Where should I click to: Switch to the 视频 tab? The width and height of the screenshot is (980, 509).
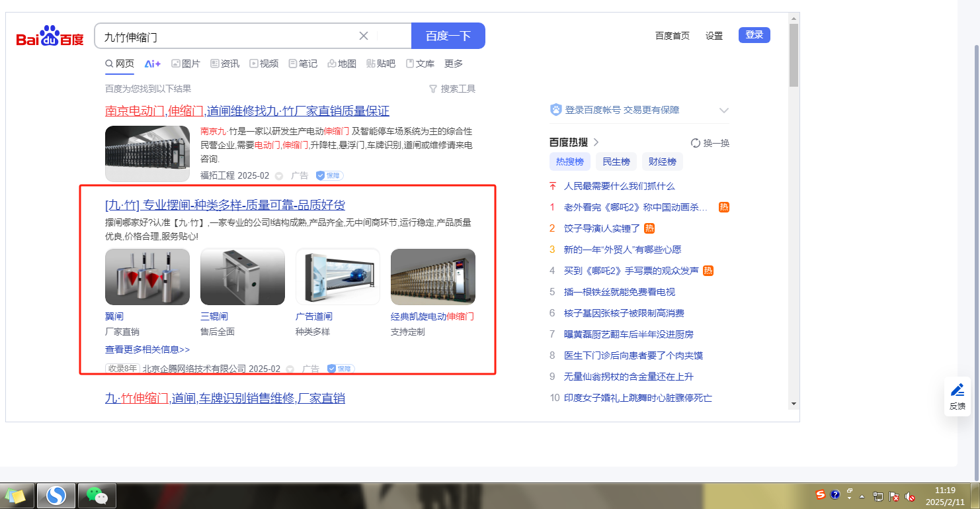tap(264, 64)
